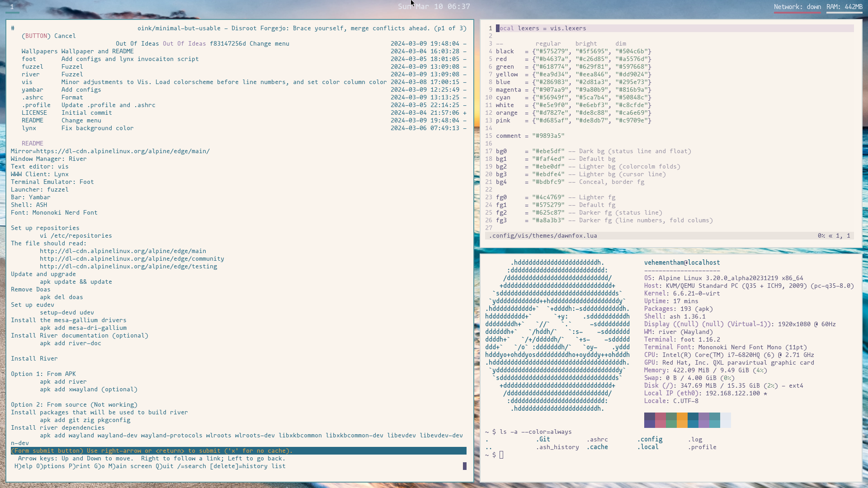This screenshot has width=868, height=488.
Task: Open the 'Initial commit' message link
Action: (87, 113)
